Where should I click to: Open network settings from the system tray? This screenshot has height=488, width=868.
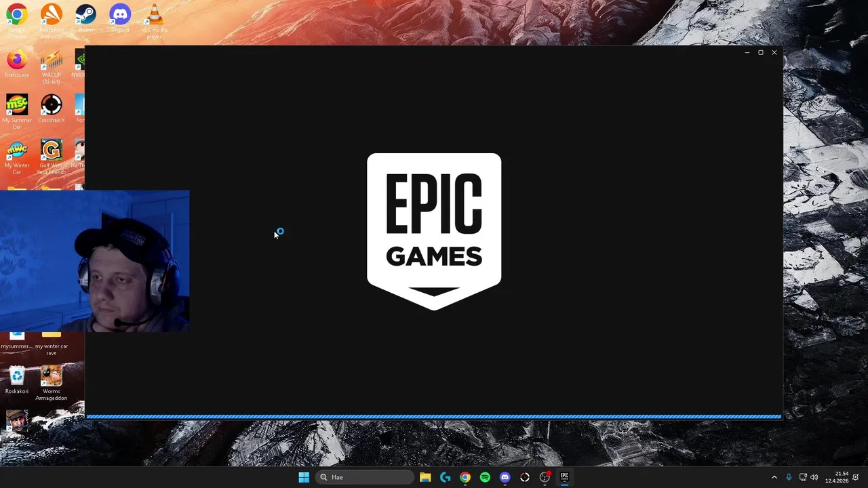[x=803, y=477]
